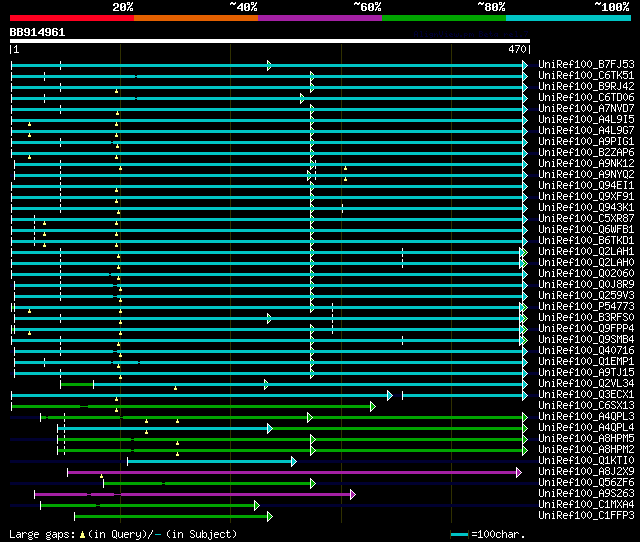Viewport: 640px width, 542px height.
Task: Click the UniRef100_B3RFS0 text
Action: [x=586, y=318]
